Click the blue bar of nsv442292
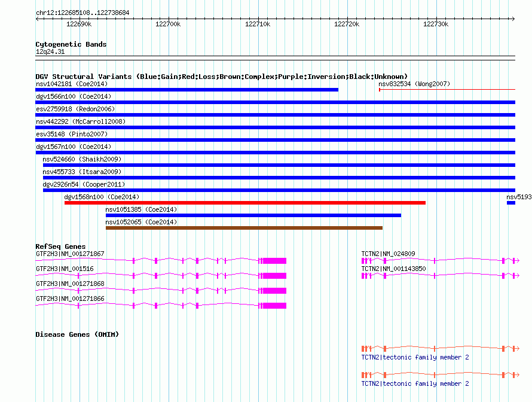 276,127
